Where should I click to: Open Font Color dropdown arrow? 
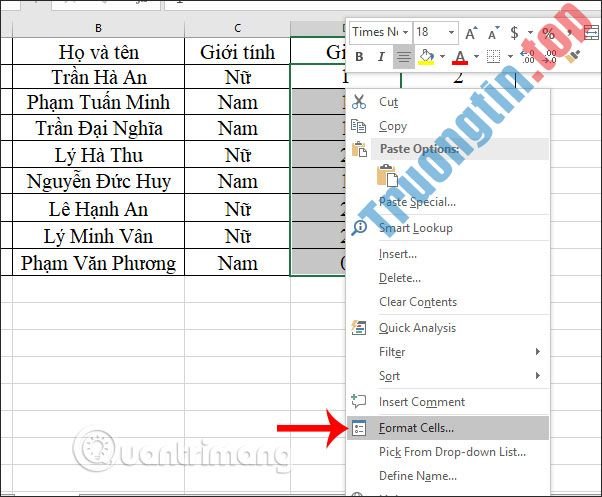(476, 57)
